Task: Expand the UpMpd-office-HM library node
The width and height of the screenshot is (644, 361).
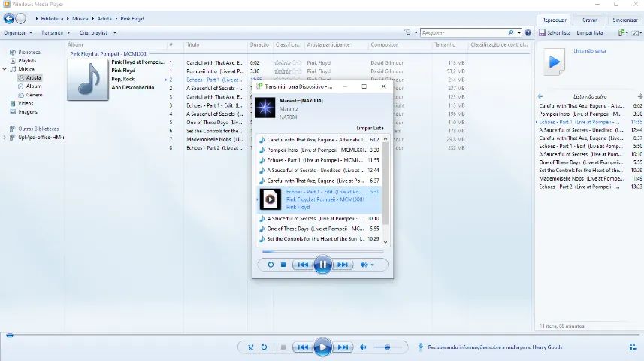Action: pos(5,138)
